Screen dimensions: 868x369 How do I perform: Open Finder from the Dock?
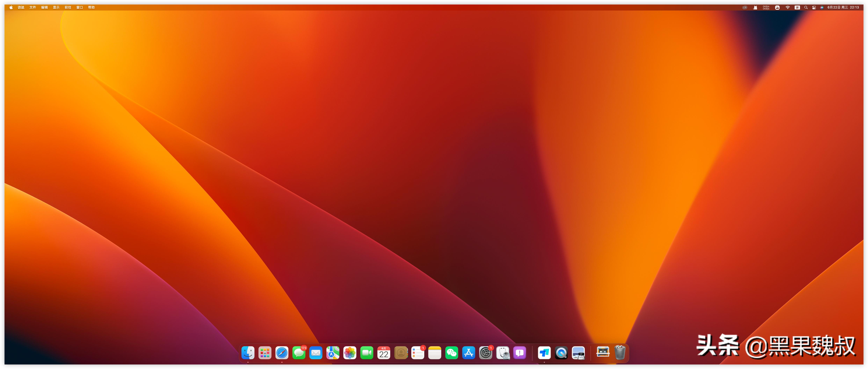click(x=248, y=353)
